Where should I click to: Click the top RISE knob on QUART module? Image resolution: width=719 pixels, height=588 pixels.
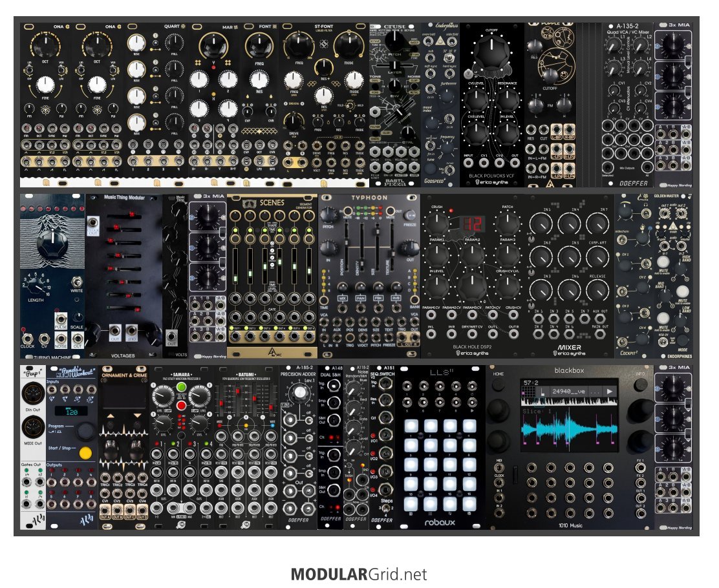coord(136,43)
